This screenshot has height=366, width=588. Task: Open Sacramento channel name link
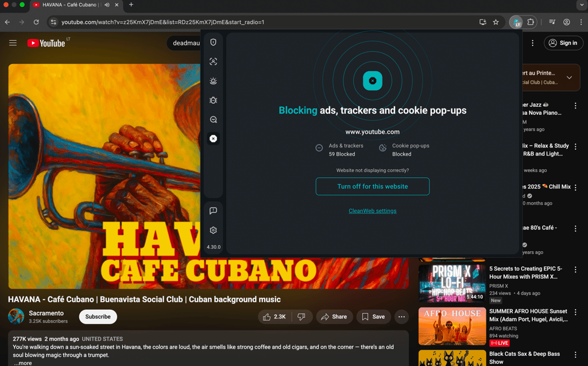[x=46, y=313]
